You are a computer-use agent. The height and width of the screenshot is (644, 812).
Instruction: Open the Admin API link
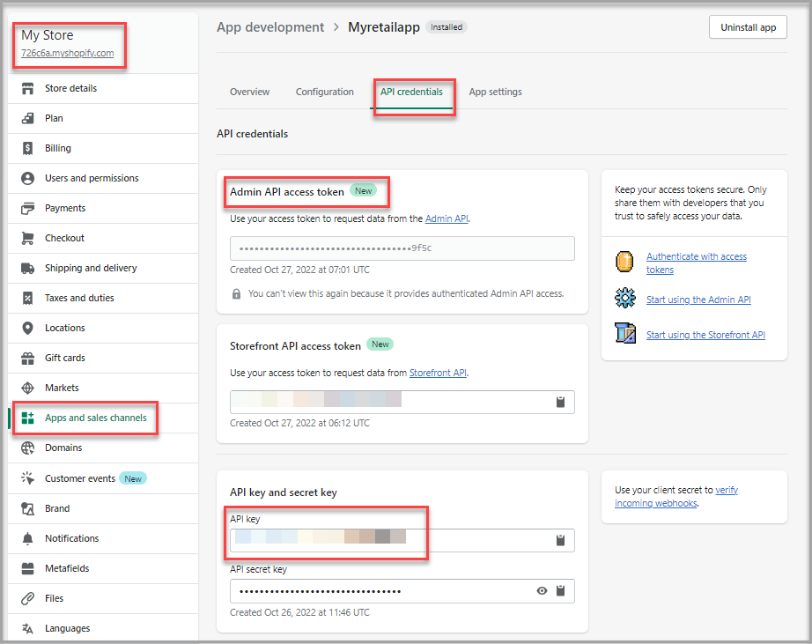click(447, 218)
